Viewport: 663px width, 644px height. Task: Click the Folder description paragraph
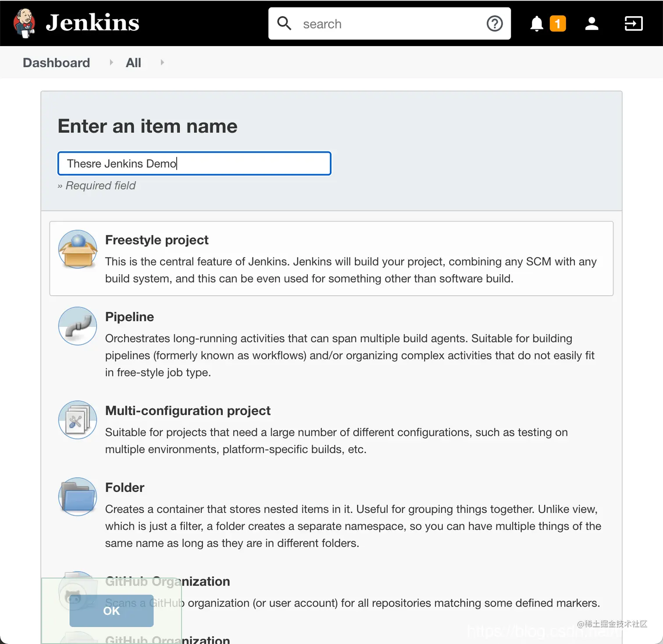click(x=353, y=526)
